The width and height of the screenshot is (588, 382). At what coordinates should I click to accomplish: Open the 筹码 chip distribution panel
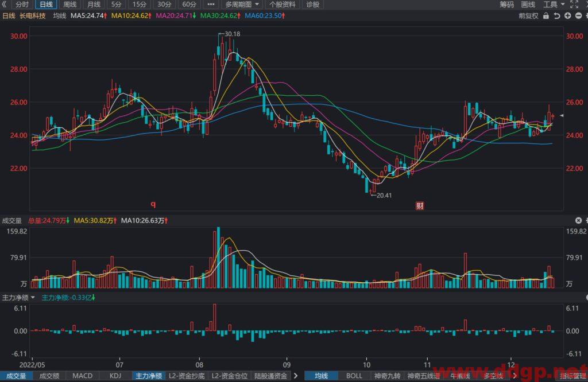tap(506, 5)
